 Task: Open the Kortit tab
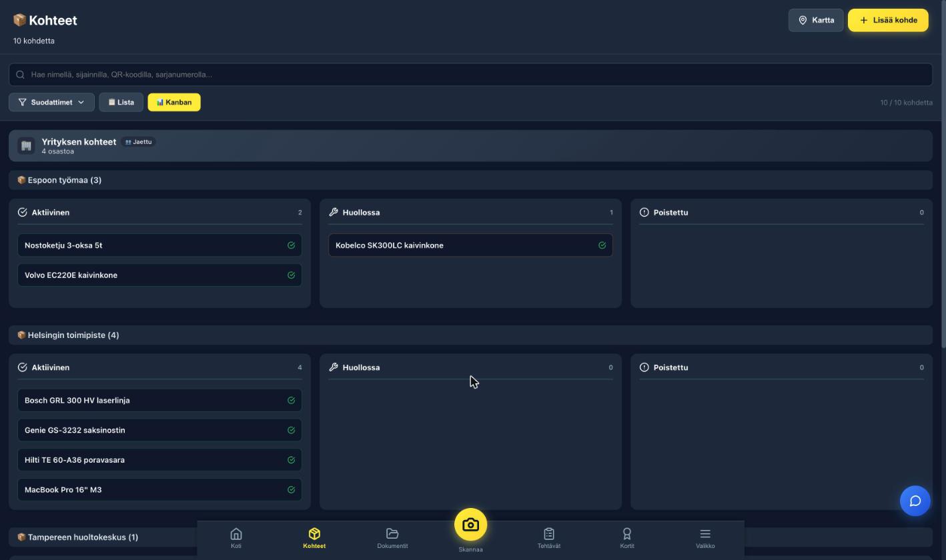point(627,538)
